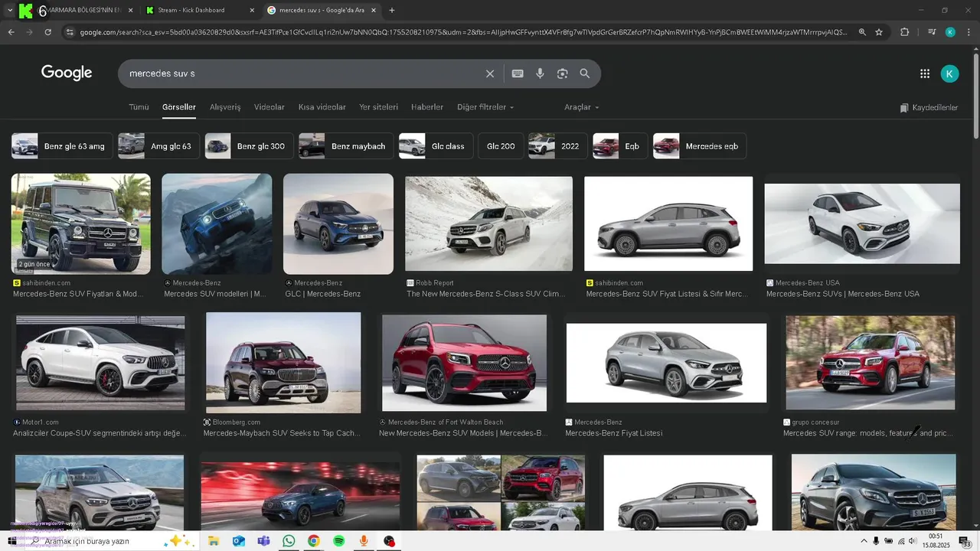Viewport: 980px width, 551px height.
Task: Start a voice search with the microphone
Action: pyautogui.click(x=540, y=73)
